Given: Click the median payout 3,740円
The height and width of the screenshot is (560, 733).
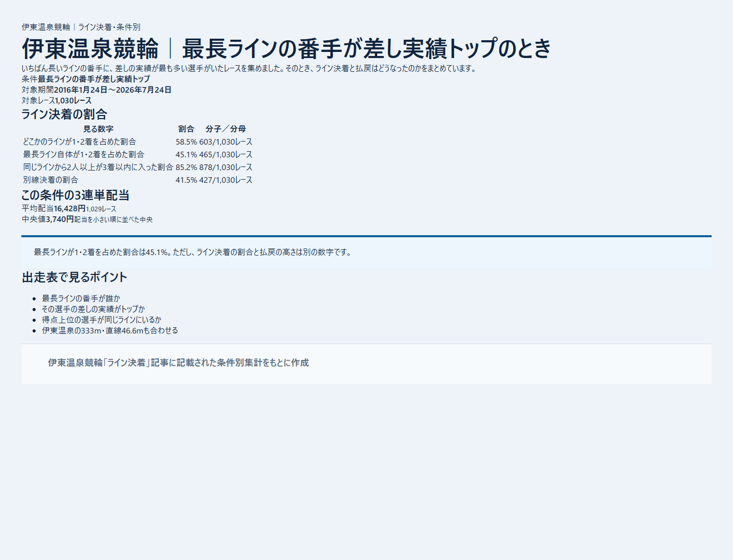Looking at the screenshot, I should coord(60,219).
